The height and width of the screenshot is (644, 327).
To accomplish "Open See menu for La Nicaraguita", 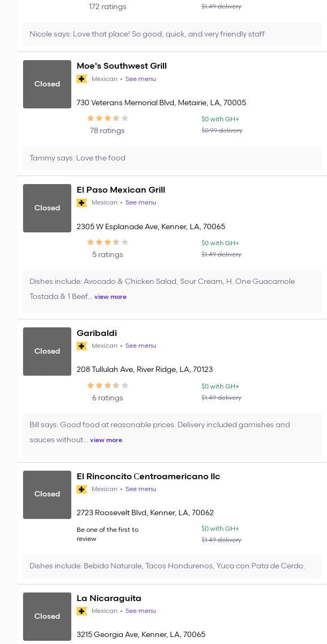I will 140,611.
